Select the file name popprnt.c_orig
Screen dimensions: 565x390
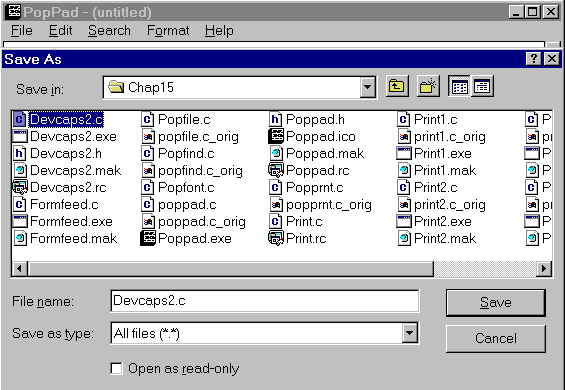click(x=329, y=204)
